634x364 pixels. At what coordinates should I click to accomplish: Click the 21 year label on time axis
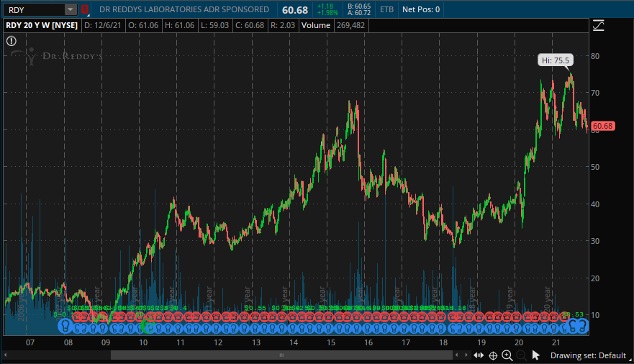(556, 342)
